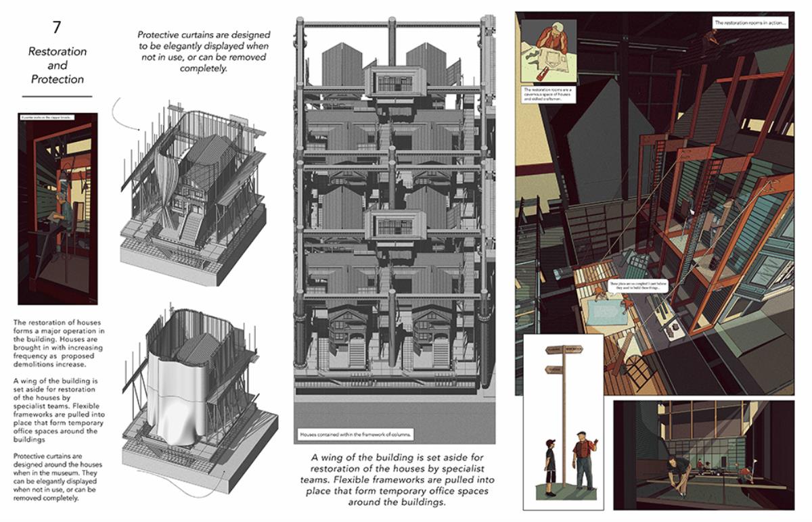Select the boy standing beside the signpost
Image resolution: width=812 pixels, height=522 pixels.
point(550,464)
